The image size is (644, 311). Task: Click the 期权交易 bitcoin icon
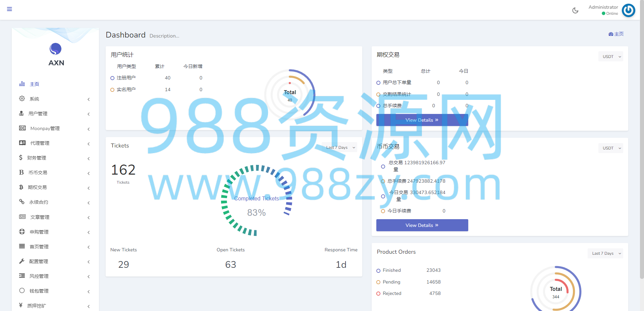click(x=21, y=187)
